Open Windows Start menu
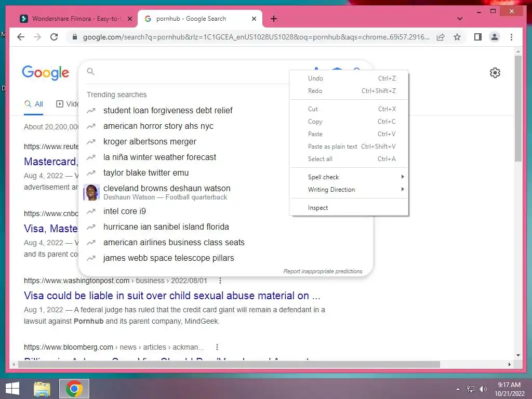Image resolution: width=532 pixels, height=399 pixels. point(12,389)
